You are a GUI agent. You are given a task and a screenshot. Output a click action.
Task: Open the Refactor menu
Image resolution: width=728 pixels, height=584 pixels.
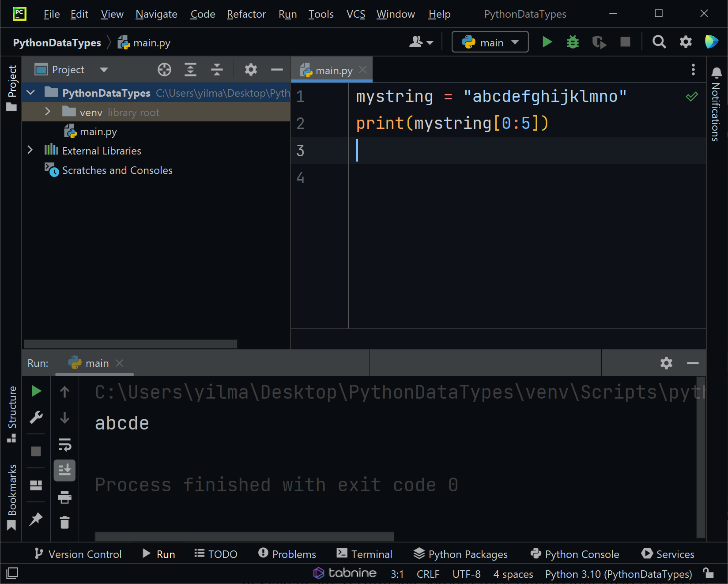tap(246, 14)
